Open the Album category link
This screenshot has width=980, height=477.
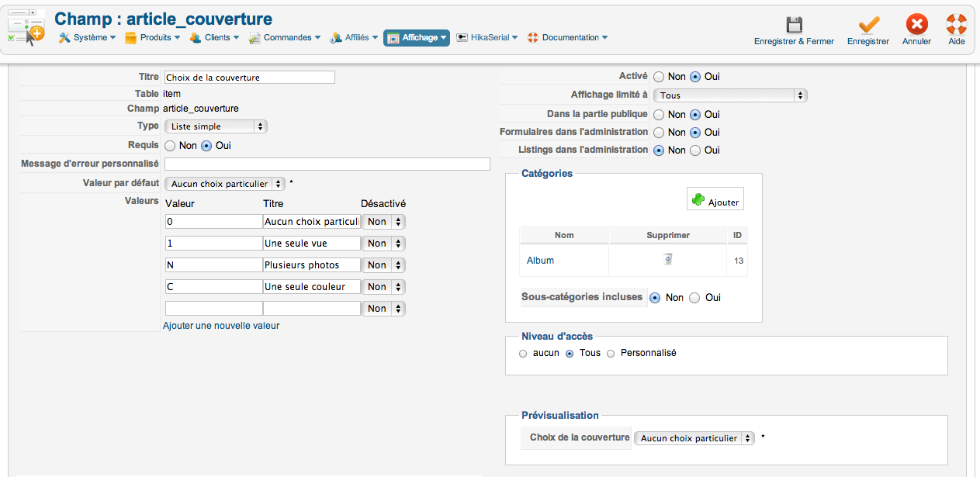(x=540, y=261)
